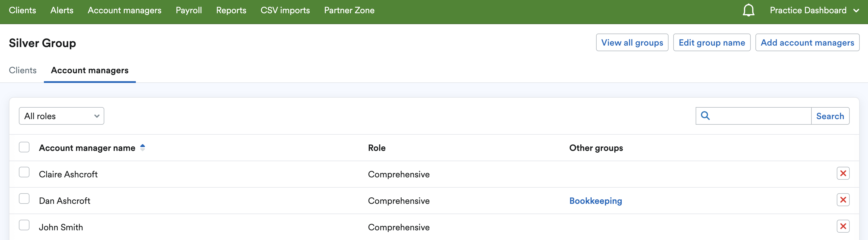Viewport: 868px width, 240px height.
Task: Open CSV imports page
Action: (x=285, y=10)
